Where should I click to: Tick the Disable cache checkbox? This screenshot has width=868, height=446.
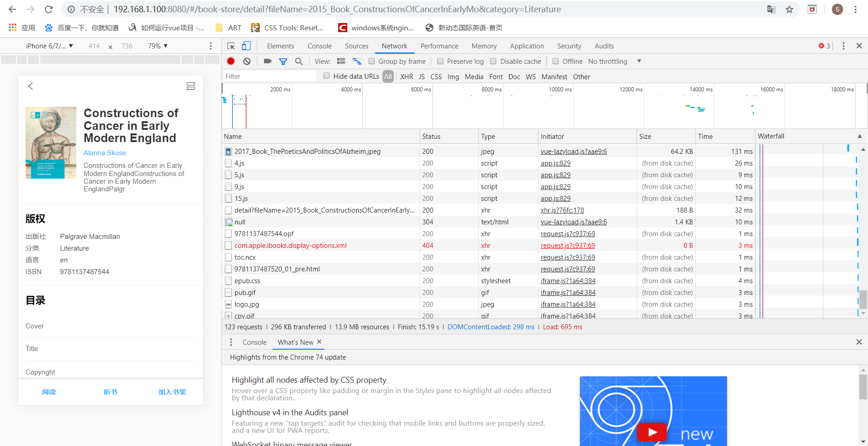[x=493, y=61]
